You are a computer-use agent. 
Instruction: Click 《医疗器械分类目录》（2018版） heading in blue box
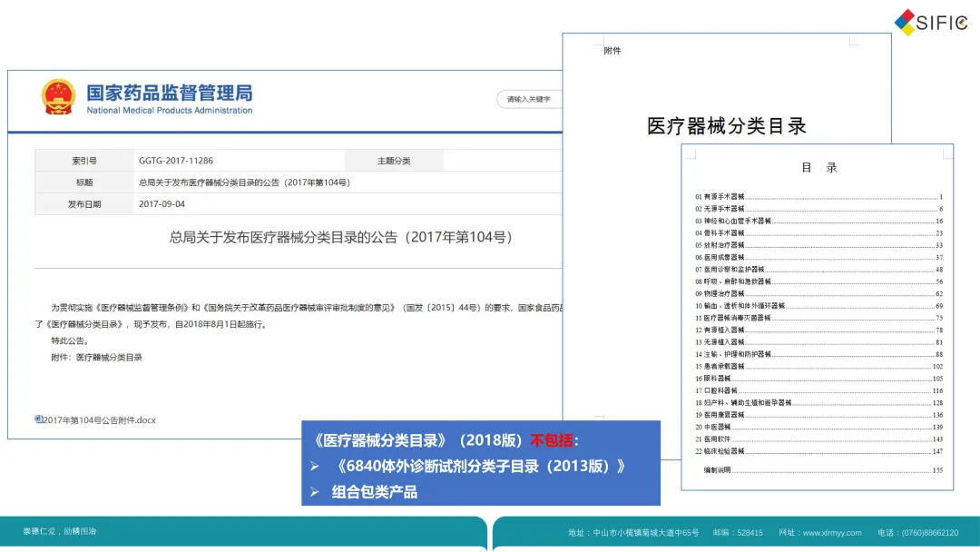(417, 440)
